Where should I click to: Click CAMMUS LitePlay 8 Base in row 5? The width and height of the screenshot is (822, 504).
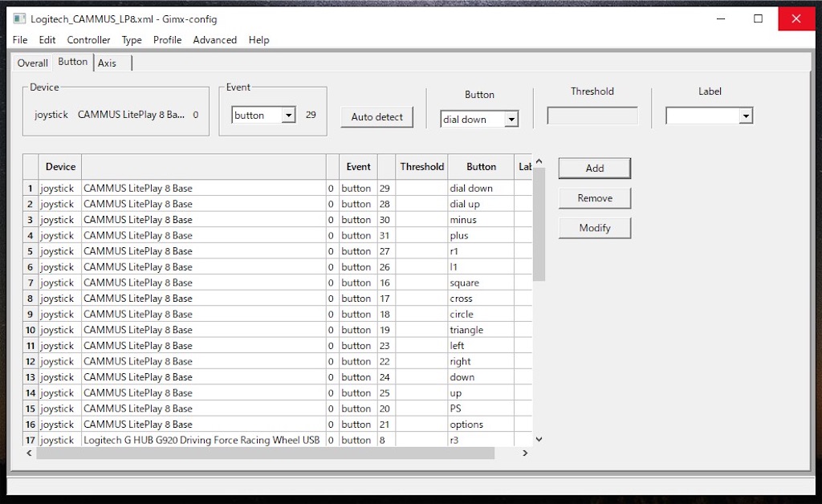tap(203, 251)
